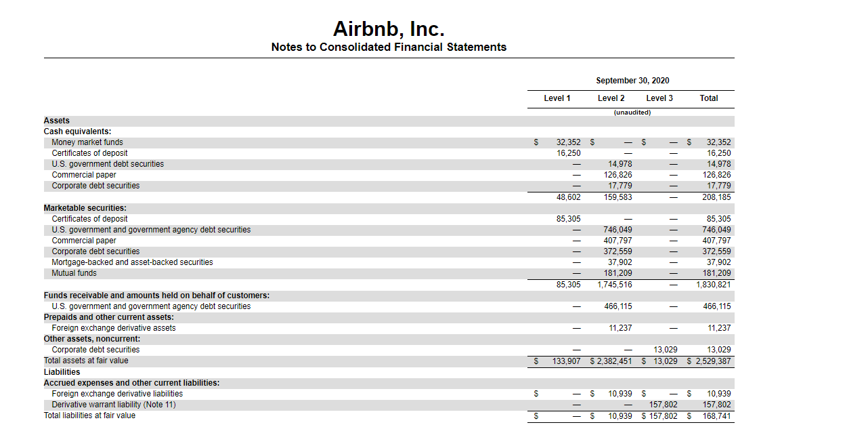The image size is (868, 427).
Task: Select total assets Level 1 amount 133,907
Action: (x=566, y=361)
